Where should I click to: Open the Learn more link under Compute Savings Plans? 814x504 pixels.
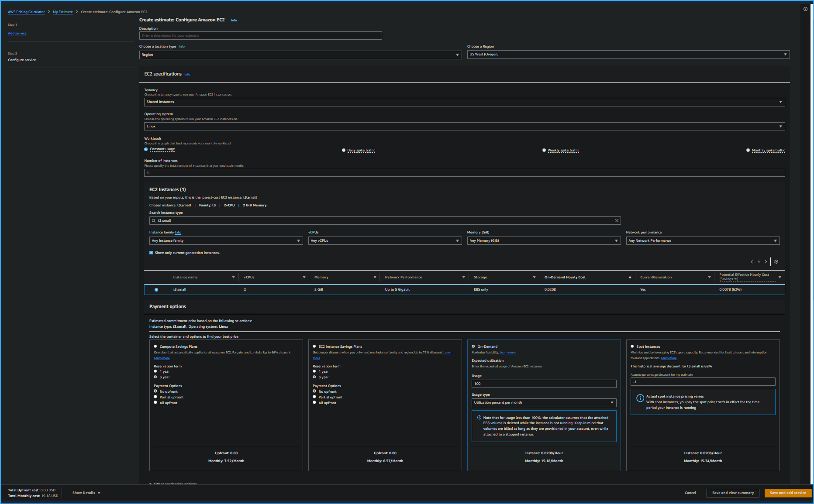point(162,358)
